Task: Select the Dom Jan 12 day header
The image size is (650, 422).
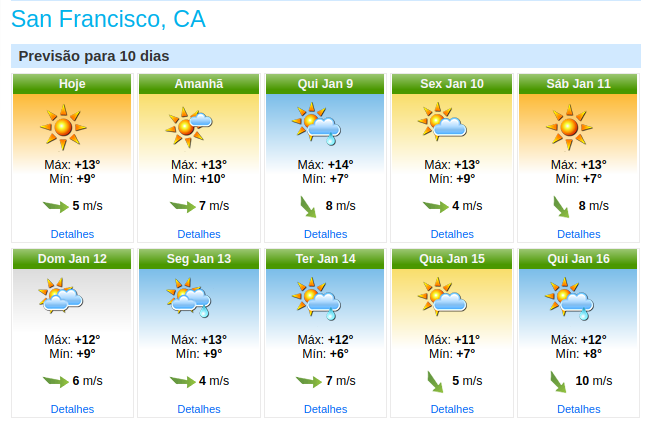Action: tap(72, 259)
